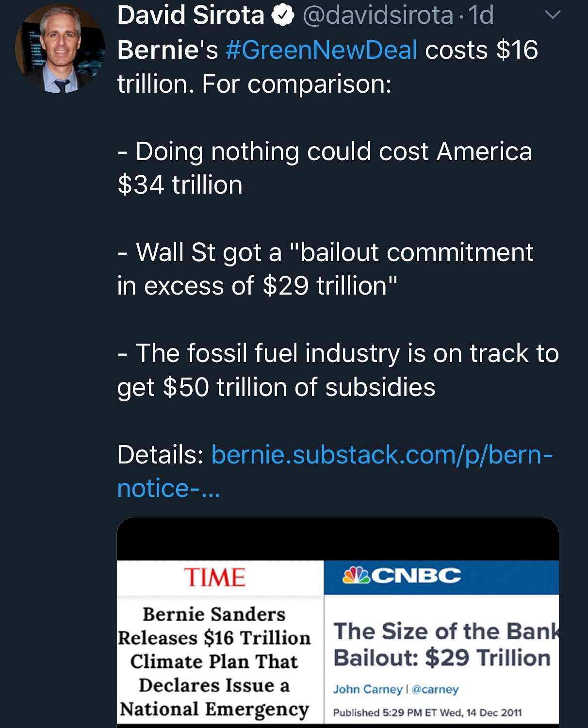
Task: Click the @davidsirota handle
Action: click(x=378, y=15)
